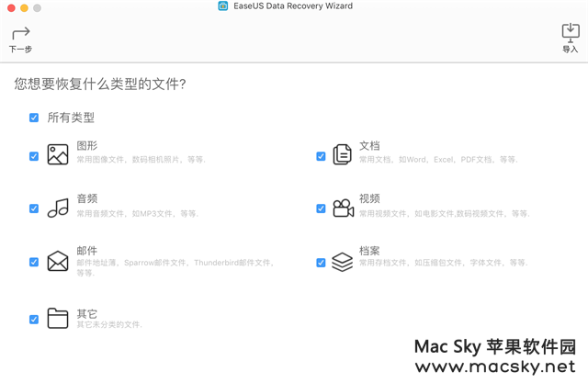The width and height of the screenshot is (588, 383).
Task: Click the 音频 heading text
Action: tap(87, 198)
